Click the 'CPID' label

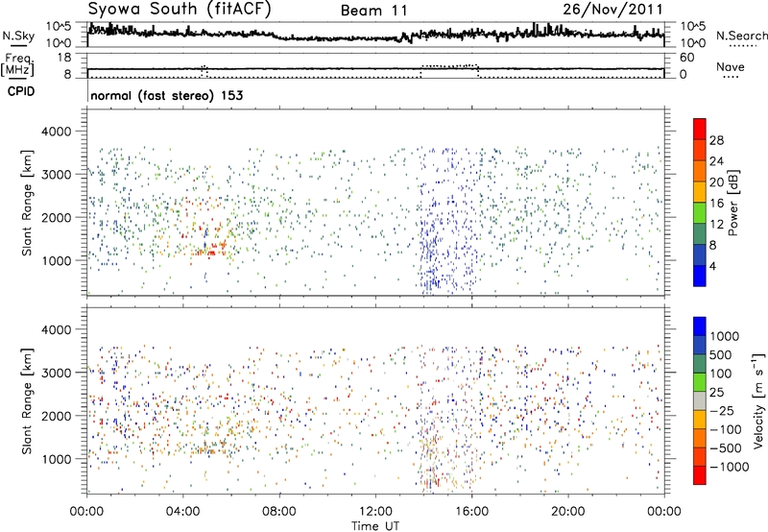21,91
